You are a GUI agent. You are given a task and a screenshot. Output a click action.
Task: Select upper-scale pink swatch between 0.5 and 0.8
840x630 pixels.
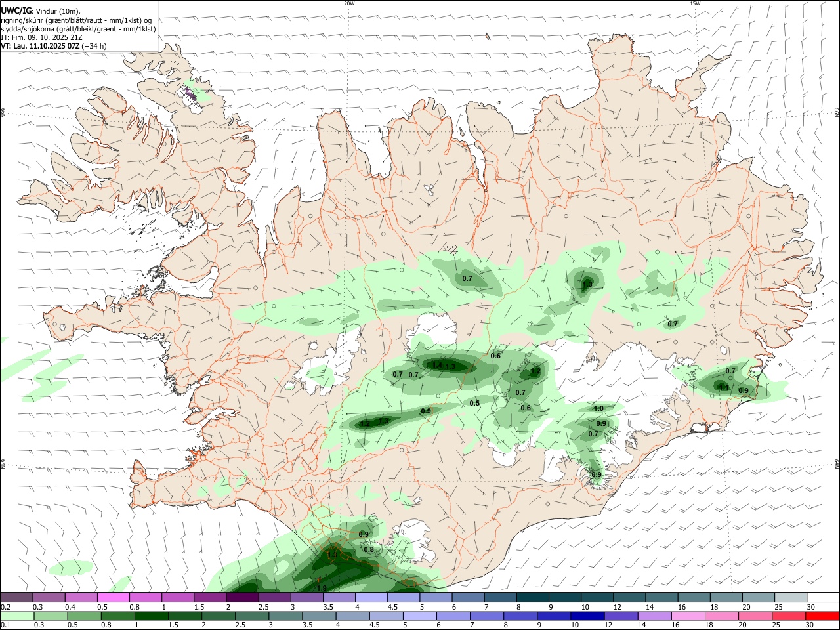click(x=113, y=597)
